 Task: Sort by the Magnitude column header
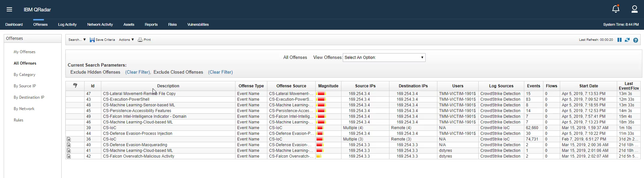328,86
